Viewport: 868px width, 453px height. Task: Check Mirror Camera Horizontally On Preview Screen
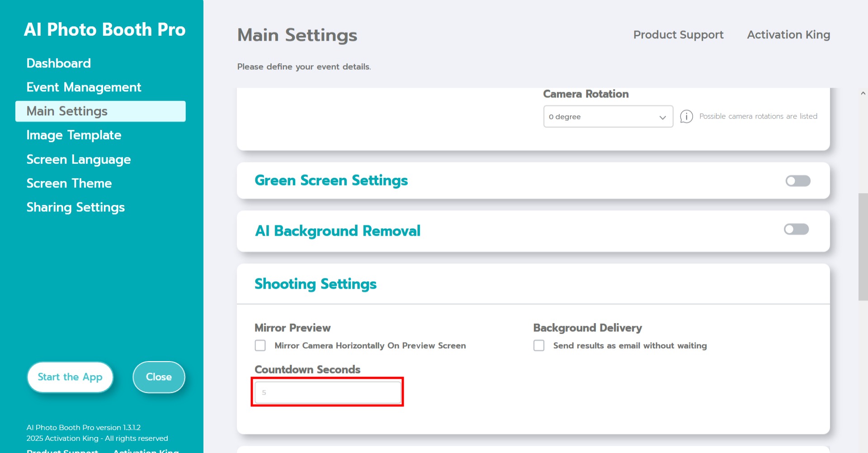(x=260, y=346)
